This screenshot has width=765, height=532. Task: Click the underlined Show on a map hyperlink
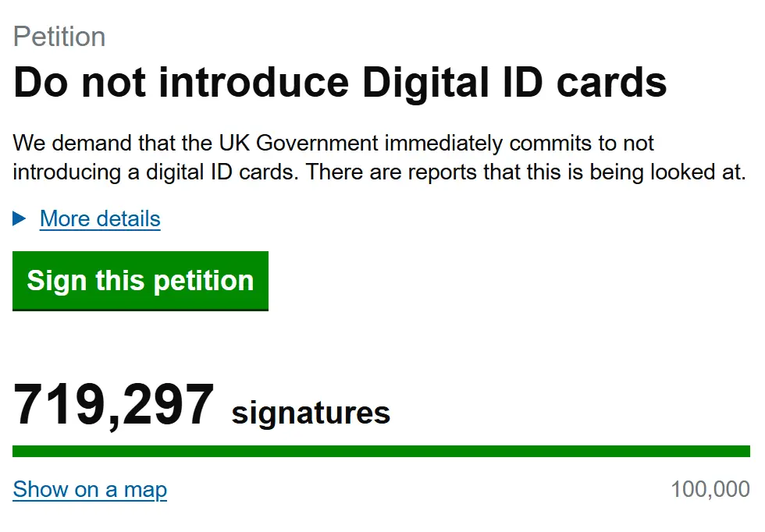(x=89, y=489)
